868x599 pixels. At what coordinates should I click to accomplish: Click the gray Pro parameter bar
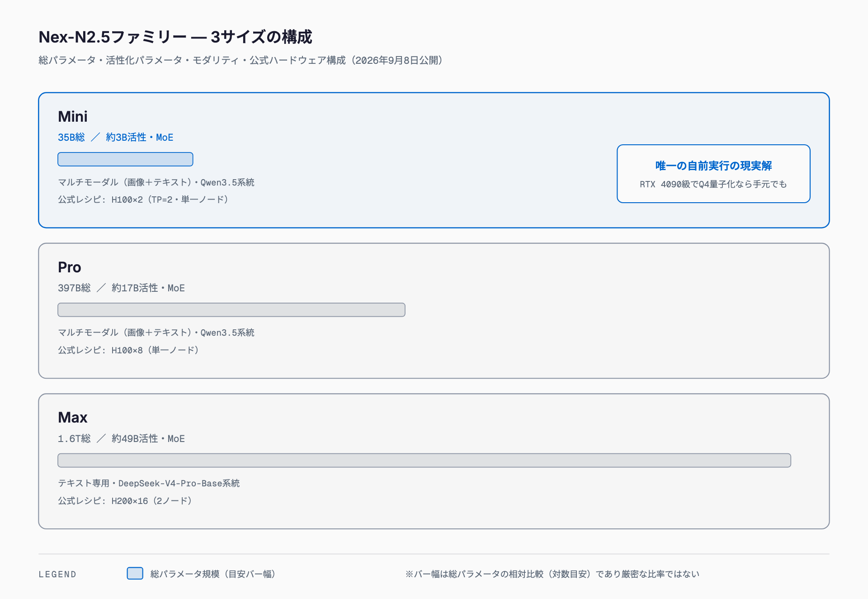231,310
